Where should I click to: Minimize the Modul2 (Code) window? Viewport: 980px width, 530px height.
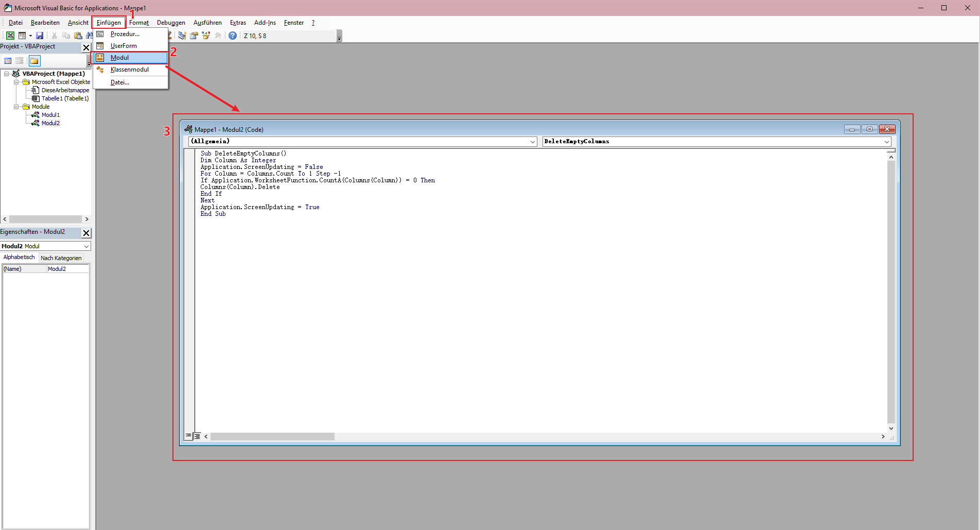coord(852,129)
